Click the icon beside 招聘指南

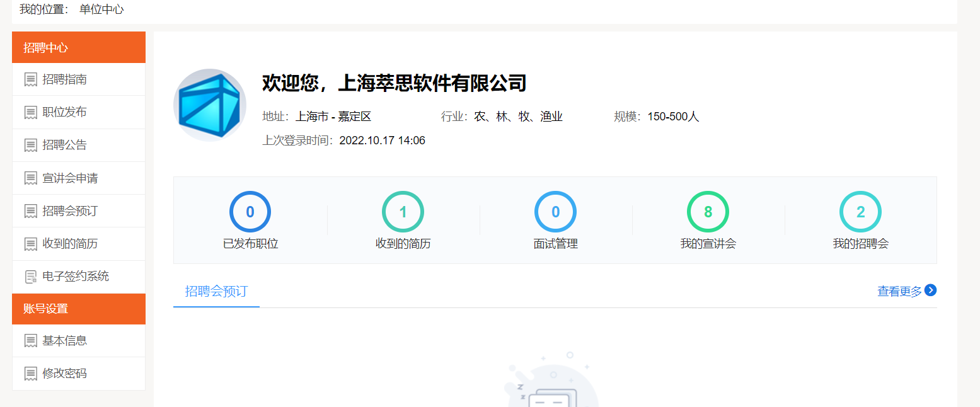[30, 79]
